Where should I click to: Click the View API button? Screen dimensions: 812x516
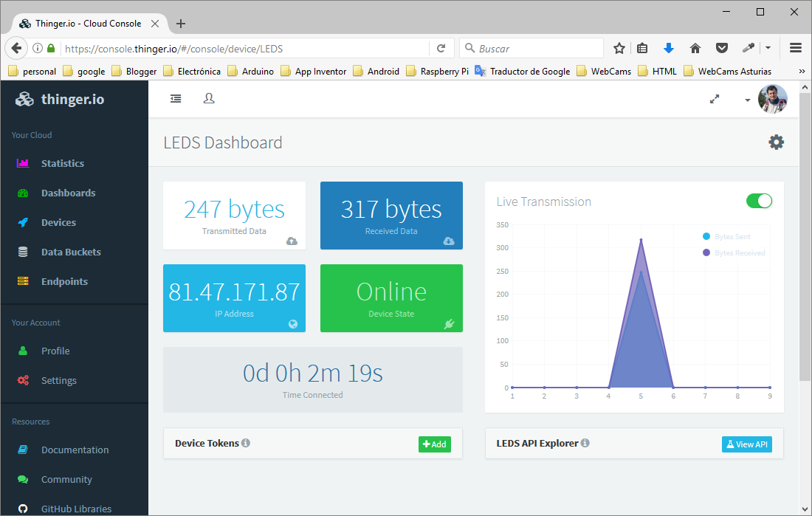click(x=747, y=444)
